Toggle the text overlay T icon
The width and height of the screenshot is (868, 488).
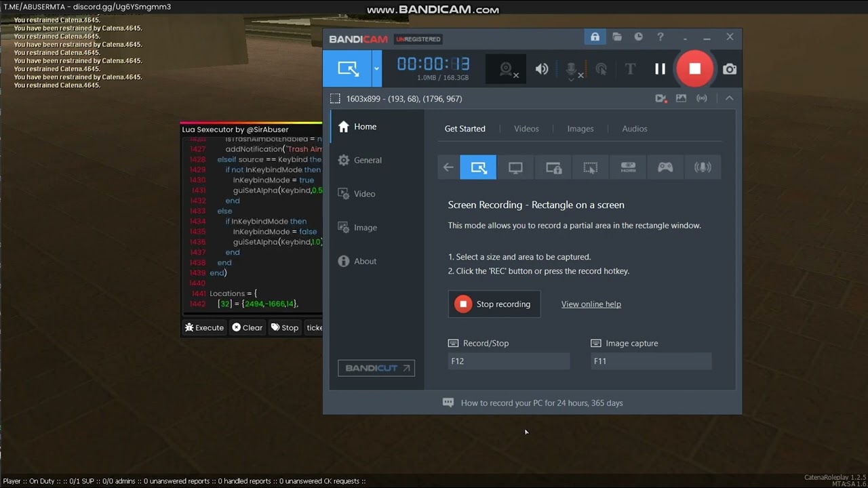[630, 69]
